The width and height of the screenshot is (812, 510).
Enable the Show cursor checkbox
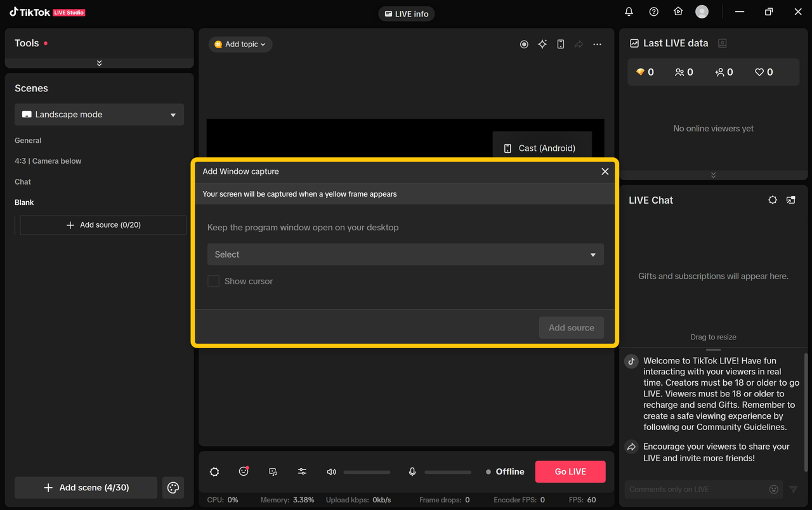point(214,281)
